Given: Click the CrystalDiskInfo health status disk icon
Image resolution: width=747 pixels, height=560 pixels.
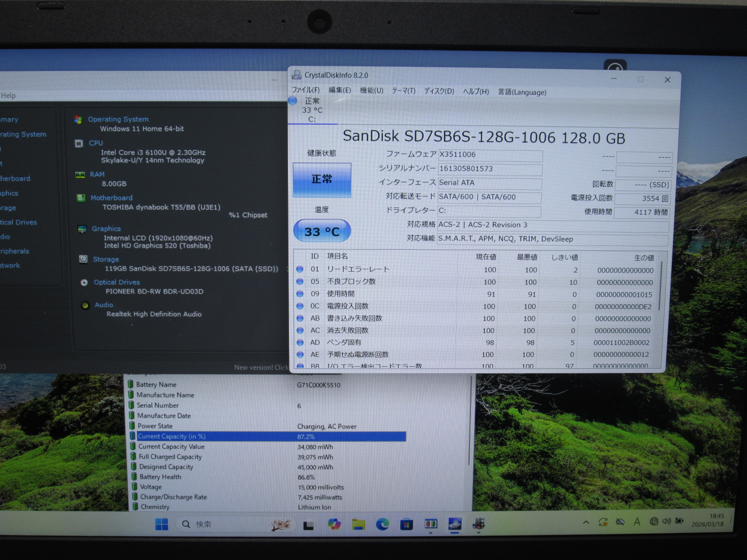Looking at the screenshot, I should 293,101.
